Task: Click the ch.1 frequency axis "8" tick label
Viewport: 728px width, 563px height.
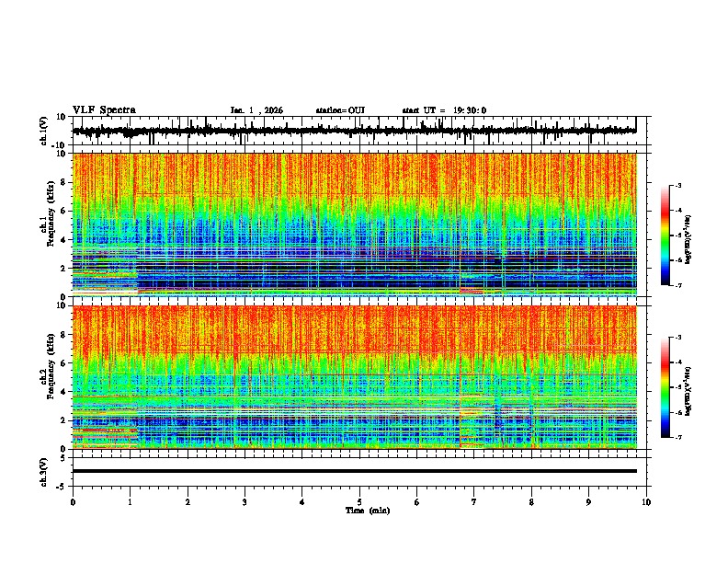Action: pos(63,182)
